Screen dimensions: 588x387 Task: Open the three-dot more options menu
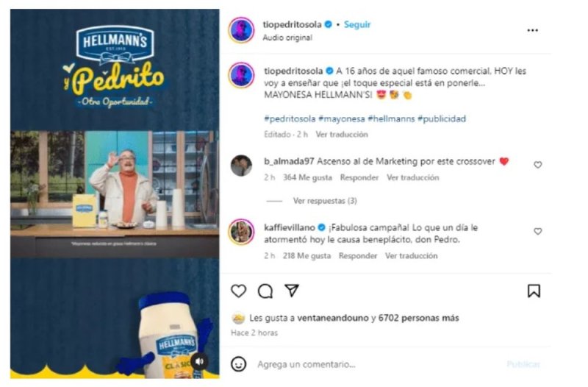point(532,30)
